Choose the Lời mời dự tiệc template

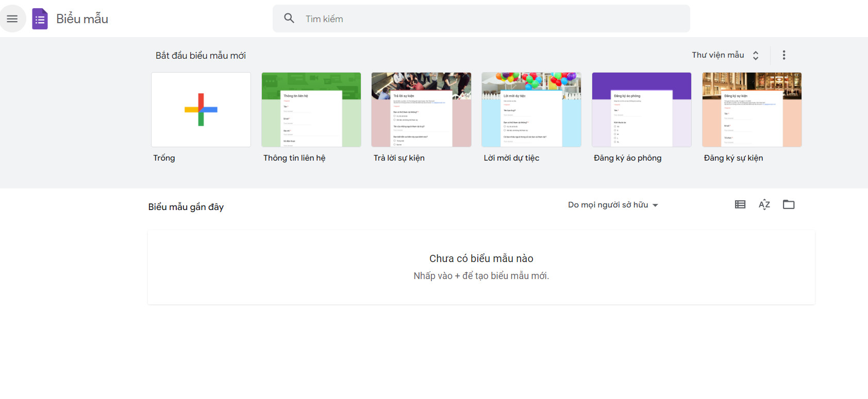(x=531, y=110)
